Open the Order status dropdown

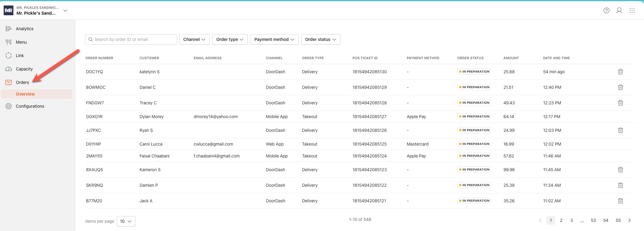click(x=320, y=39)
